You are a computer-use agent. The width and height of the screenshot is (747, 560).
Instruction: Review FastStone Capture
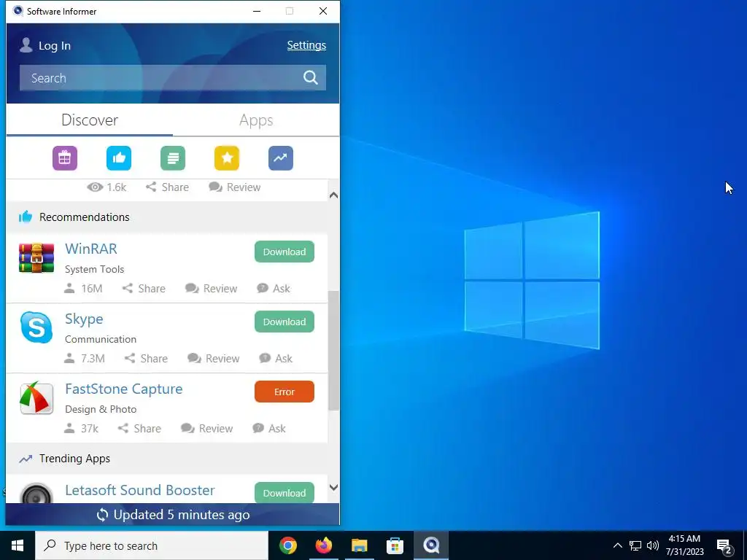coord(206,429)
